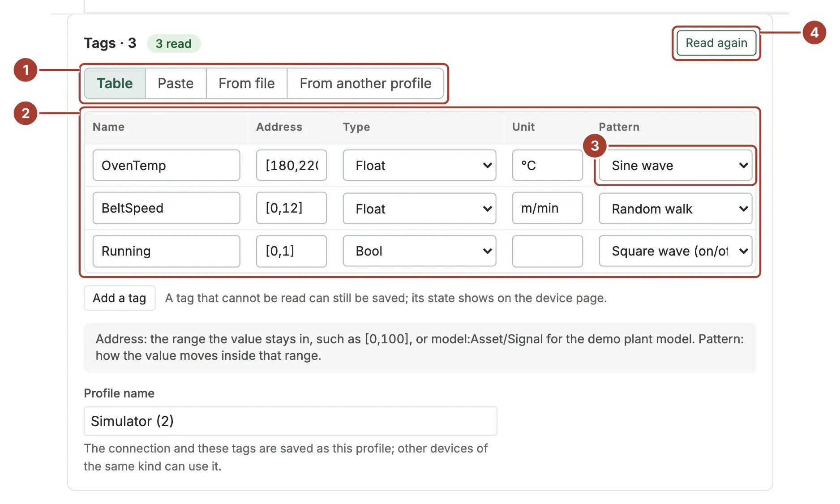Screen dimensions: 840x504
Task: Click the Profile name label
Action: pyautogui.click(x=119, y=393)
